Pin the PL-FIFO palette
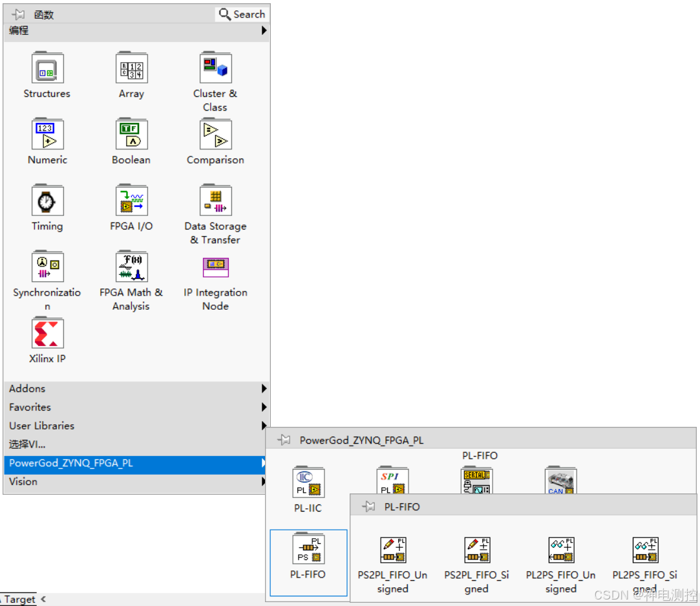 click(368, 506)
